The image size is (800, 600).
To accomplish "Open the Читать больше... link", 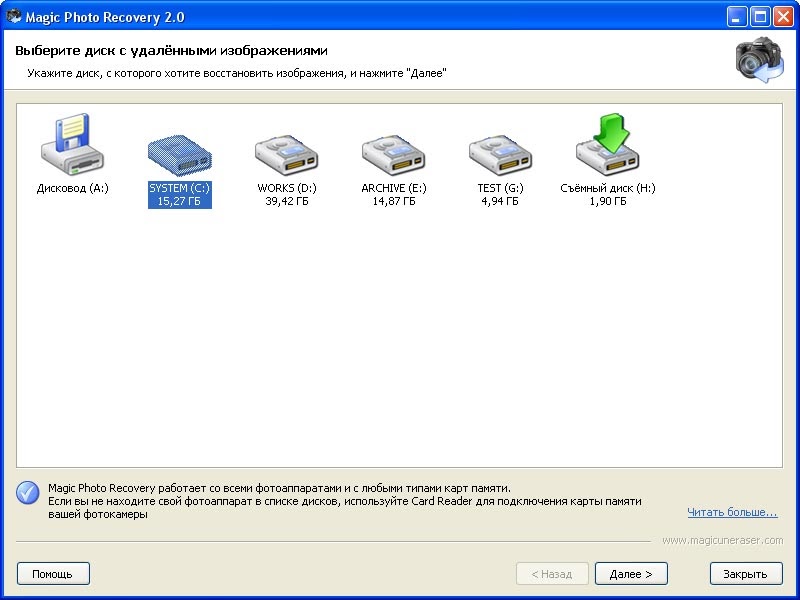I will coord(732,512).
